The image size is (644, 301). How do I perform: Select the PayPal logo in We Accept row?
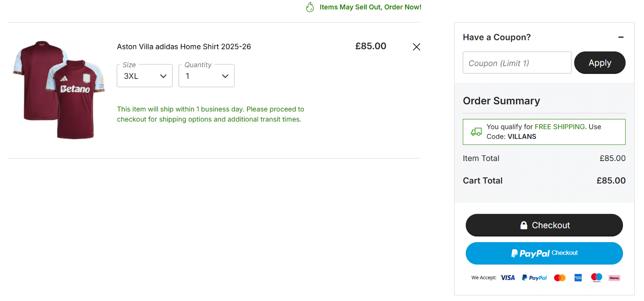534,277
